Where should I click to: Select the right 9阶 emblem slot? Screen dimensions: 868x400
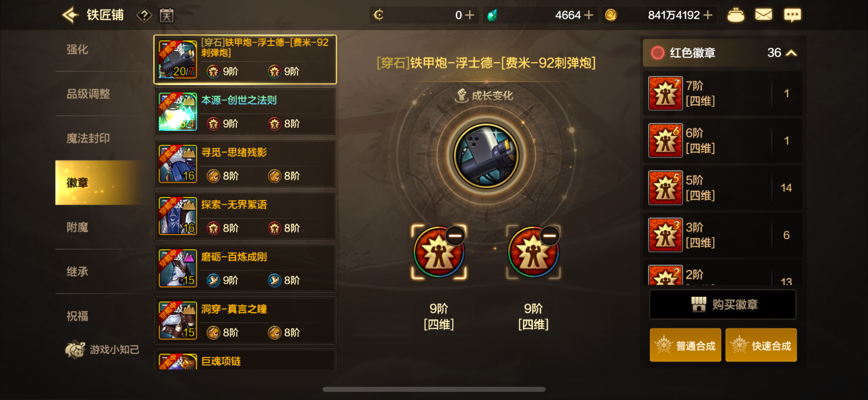(x=533, y=252)
